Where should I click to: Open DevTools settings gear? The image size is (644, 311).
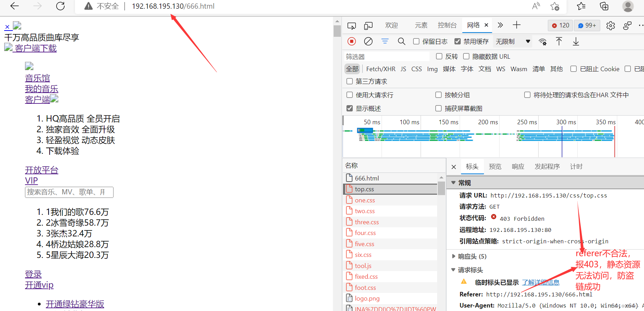coord(611,26)
